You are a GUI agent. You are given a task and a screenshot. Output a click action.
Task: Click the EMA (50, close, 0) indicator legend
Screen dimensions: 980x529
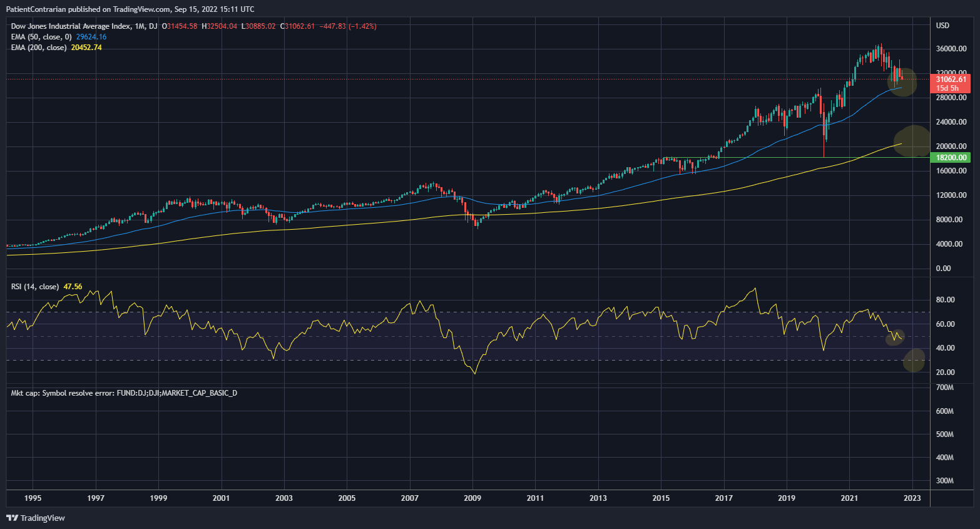pos(41,37)
